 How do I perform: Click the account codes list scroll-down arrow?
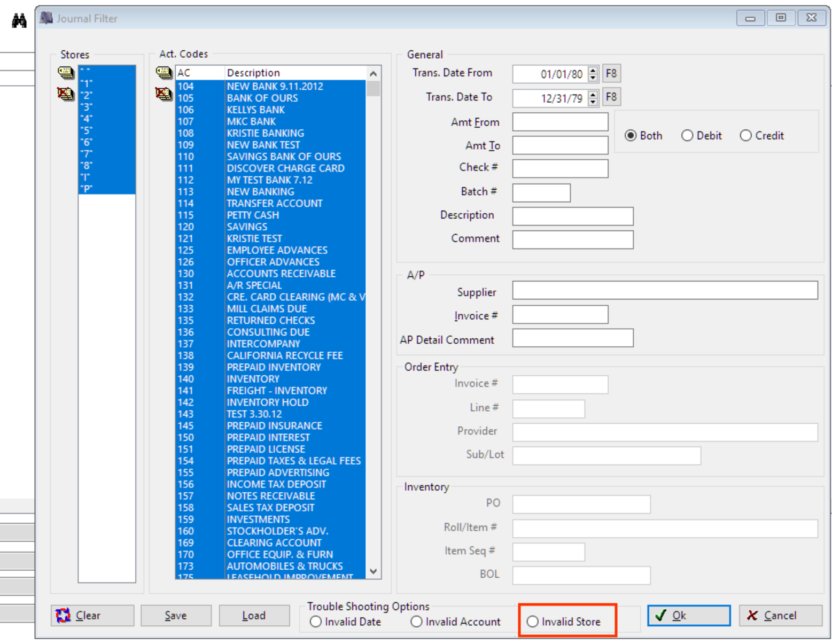[x=374, y=571]
